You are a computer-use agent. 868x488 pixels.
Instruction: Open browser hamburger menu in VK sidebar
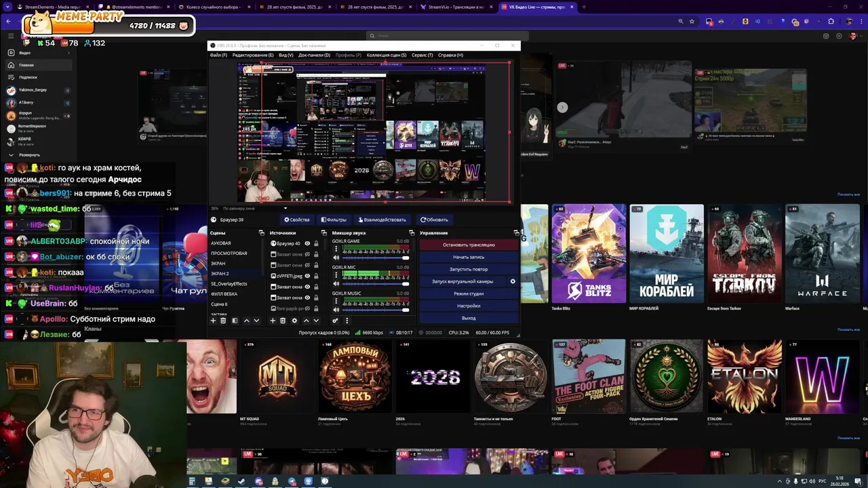(11, 35)
